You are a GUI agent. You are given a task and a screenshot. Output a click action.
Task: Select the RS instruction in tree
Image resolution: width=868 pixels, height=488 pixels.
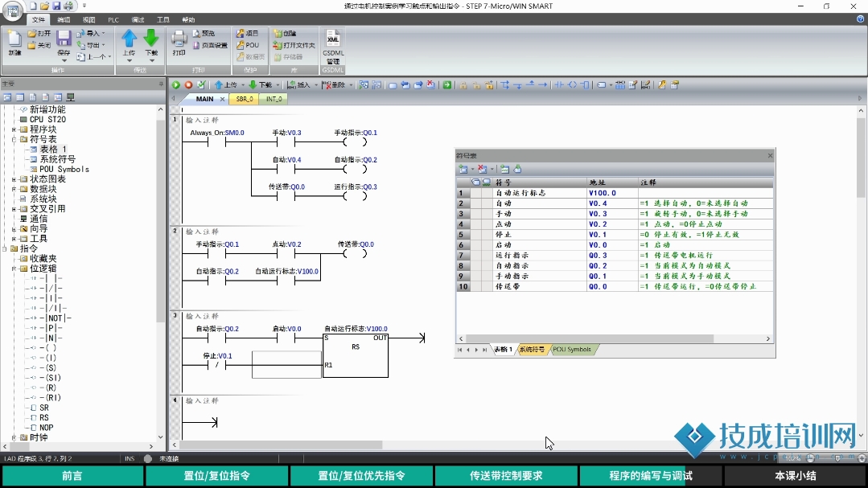(43, 418)
